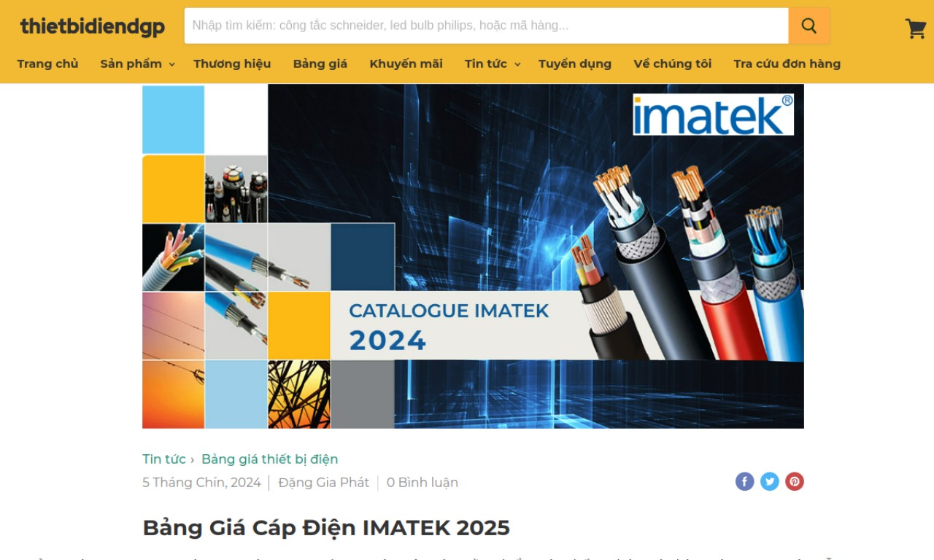Click the author name Đặng Gia Phát

coord(324,483)
